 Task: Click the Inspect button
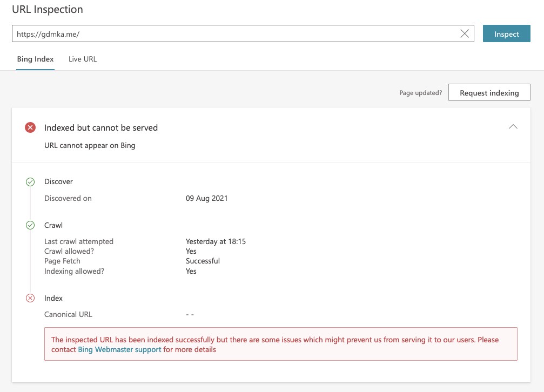pos(506,33)
